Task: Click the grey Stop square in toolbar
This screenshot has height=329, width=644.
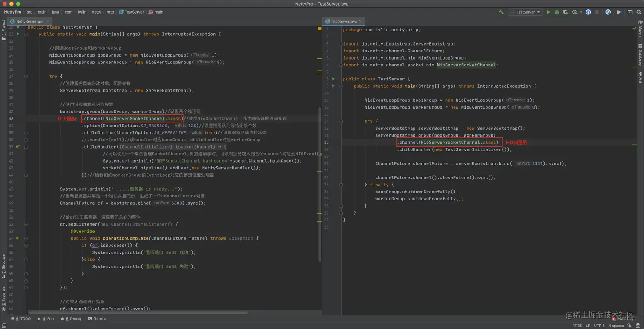Action: (598, 12)
